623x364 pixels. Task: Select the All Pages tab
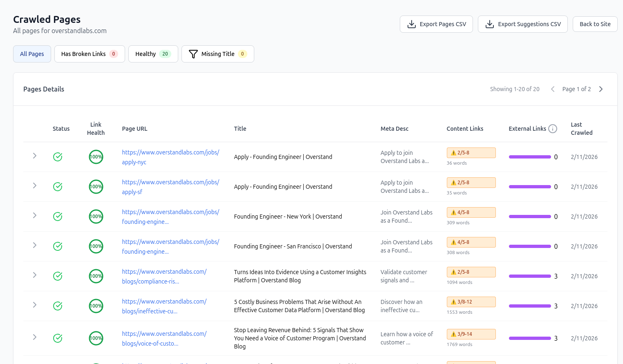click(32, 54)
